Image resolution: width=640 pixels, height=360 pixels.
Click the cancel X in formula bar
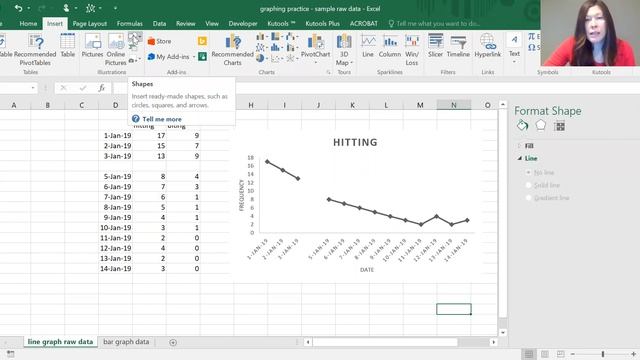(63, 88)
